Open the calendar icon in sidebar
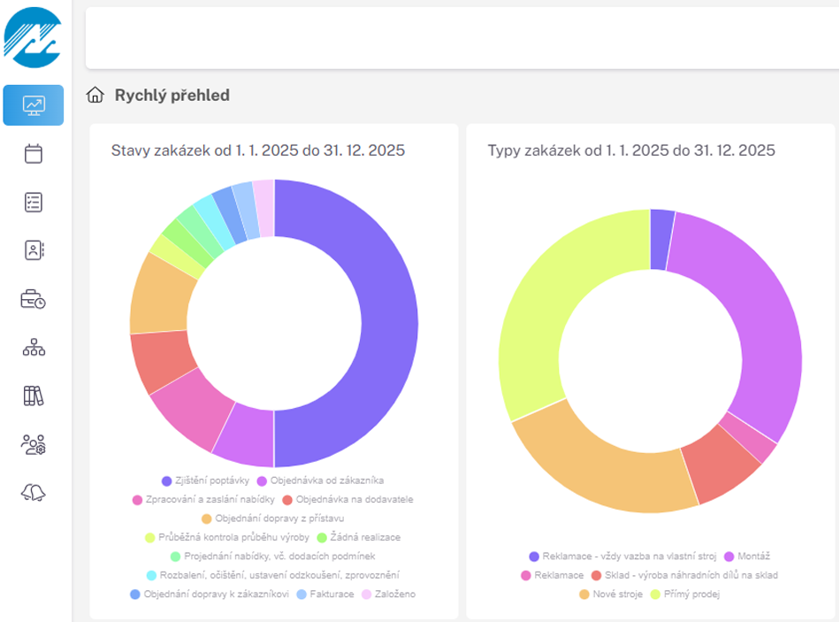840x622 pixels. coord(34,154)
